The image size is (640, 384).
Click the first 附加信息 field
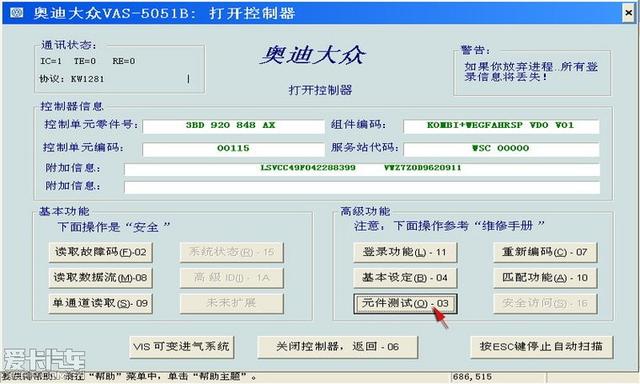point(362,169)
